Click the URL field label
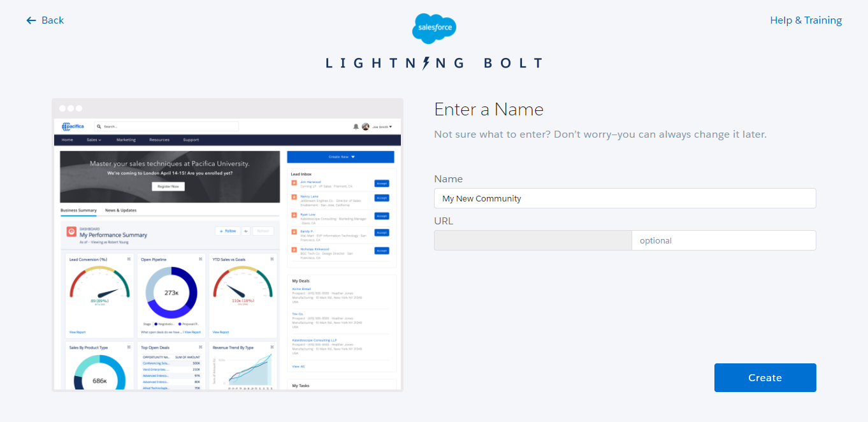The width and height of the screenshot is (868, 422). (444, 221)
